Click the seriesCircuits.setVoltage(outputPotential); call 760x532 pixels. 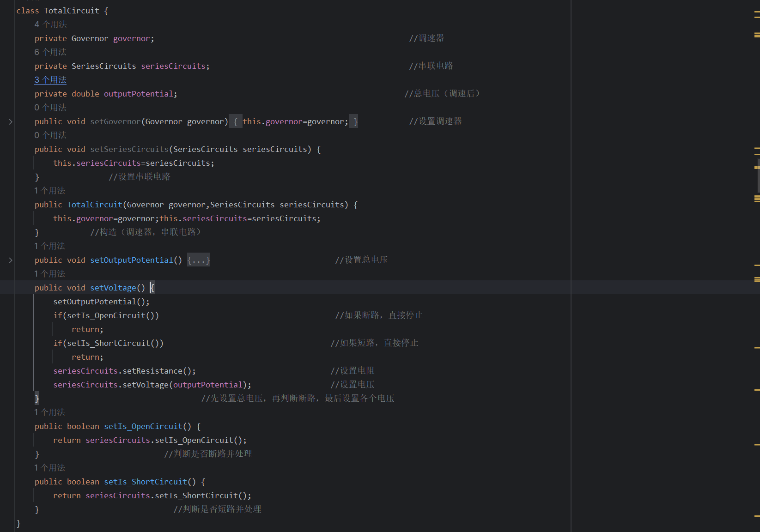coord(152,385)
